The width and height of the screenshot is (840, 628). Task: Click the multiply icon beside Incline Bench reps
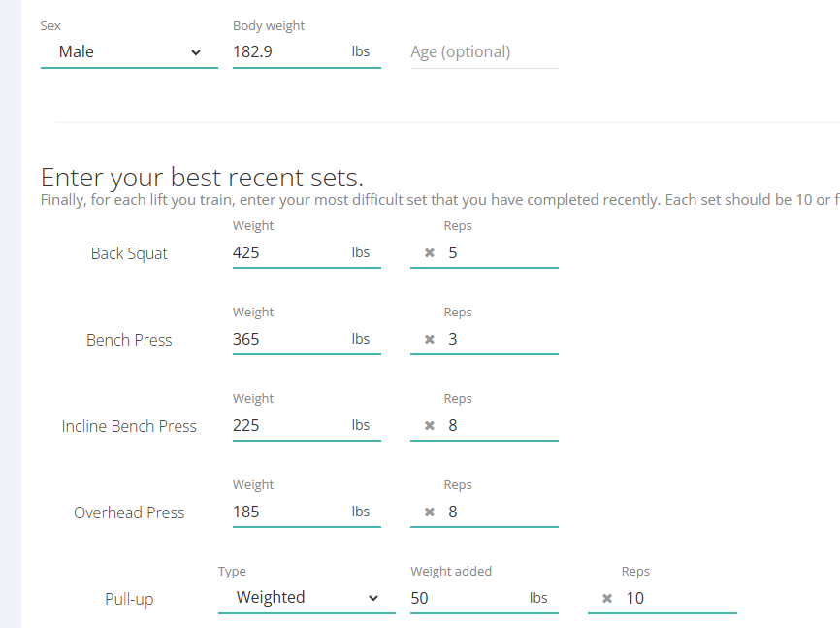click(430, 425)
